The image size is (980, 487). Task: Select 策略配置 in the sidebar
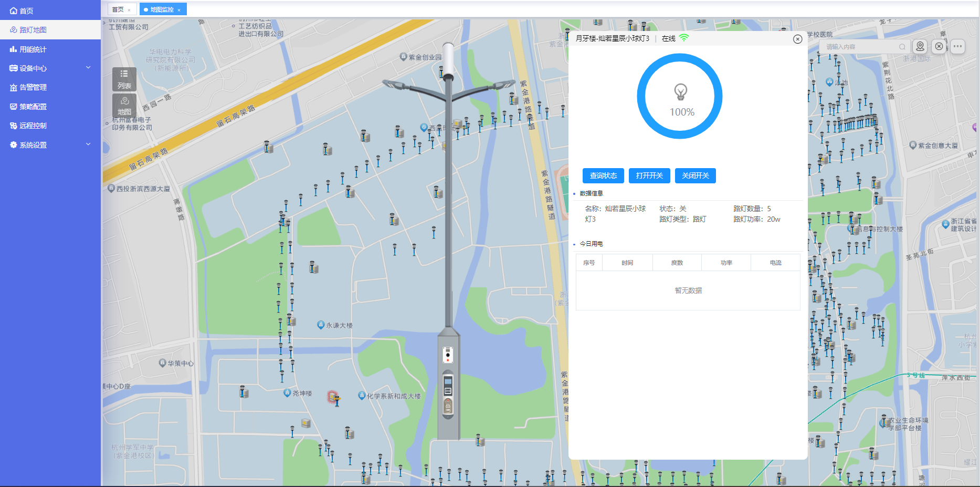(33, 106)
